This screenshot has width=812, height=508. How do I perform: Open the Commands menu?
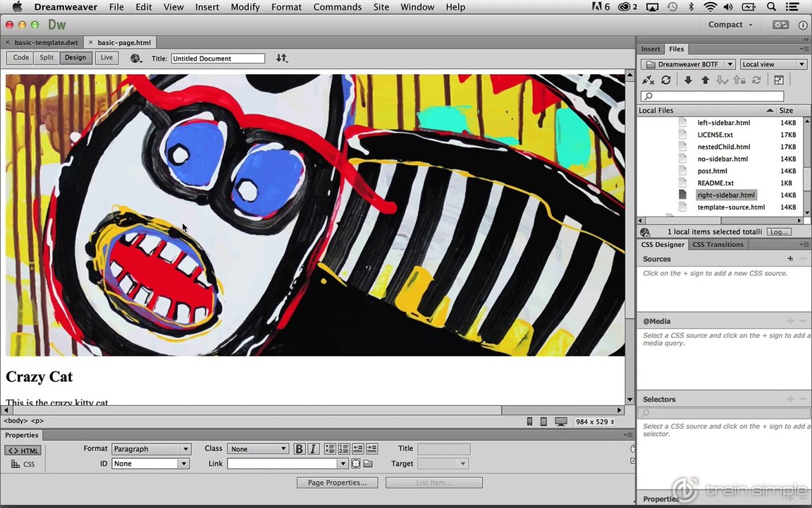[338, 7]
